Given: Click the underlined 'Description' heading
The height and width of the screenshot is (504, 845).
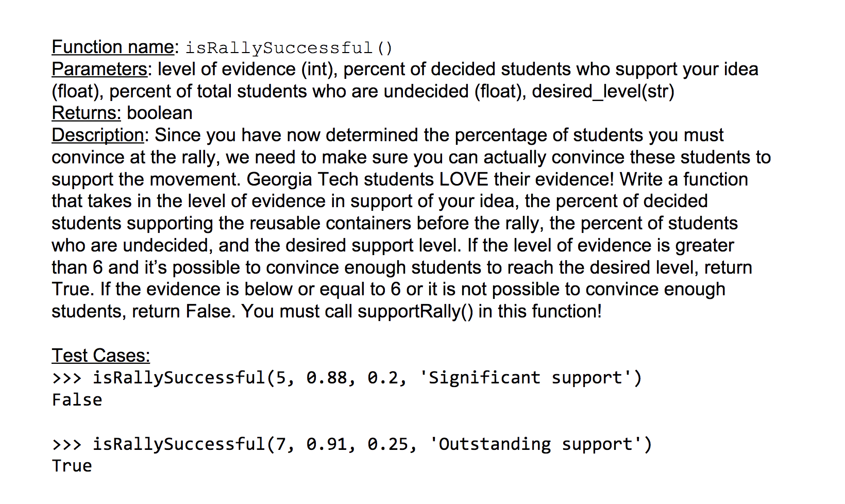Looking at the screenshot, I should [x=98, y=135].
